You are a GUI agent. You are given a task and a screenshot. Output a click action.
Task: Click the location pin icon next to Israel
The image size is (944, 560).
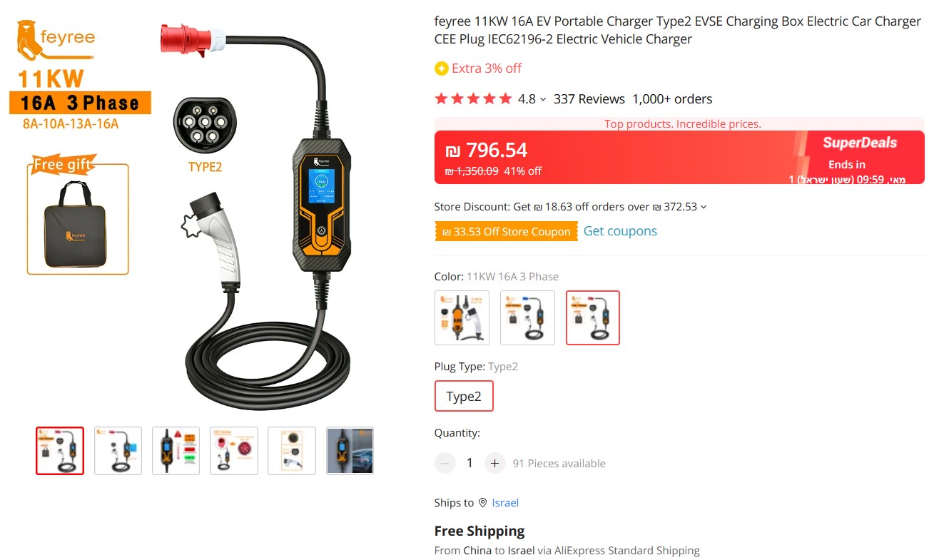coord(483,503)
